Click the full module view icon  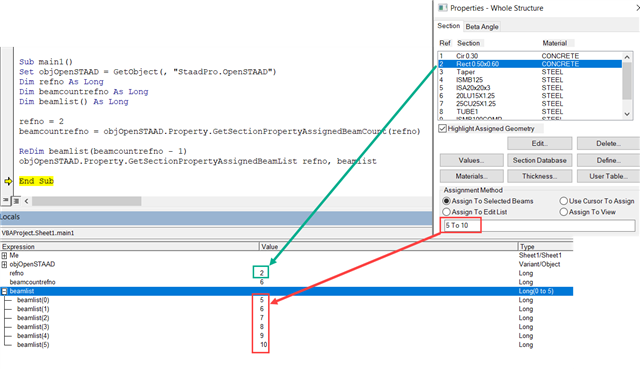pos(16,201)
